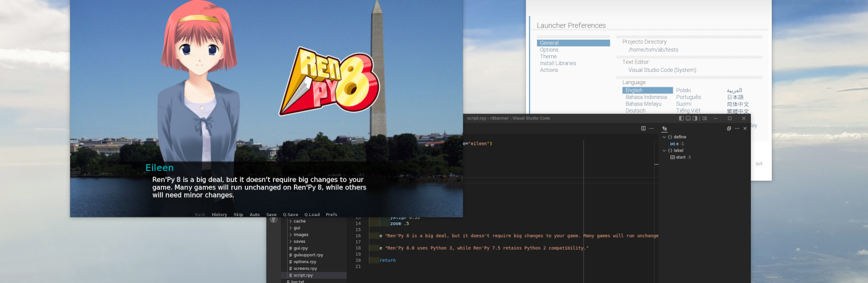Click the Prefs button in quick menu
Screen dimensions: 868x283
tap(331, 215)
